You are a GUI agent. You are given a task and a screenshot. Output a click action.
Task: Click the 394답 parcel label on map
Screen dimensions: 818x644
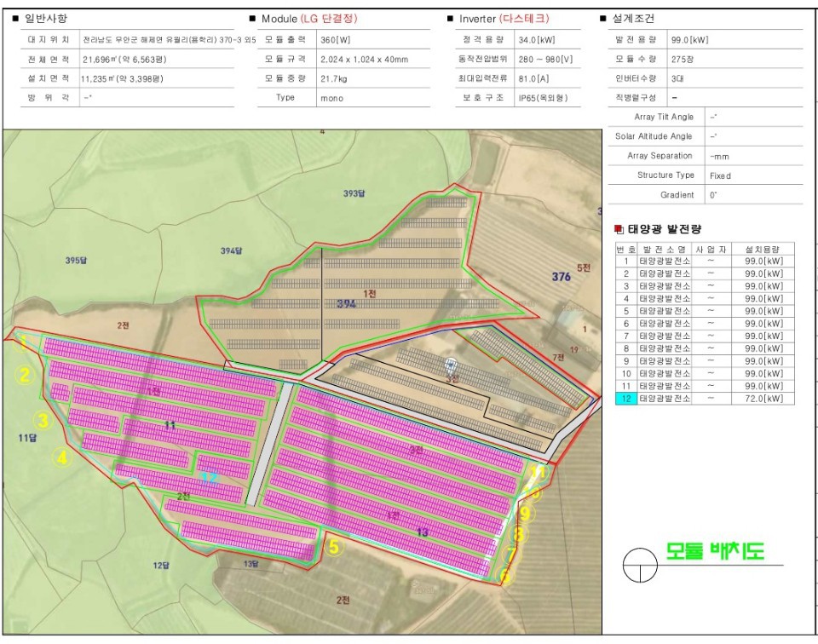pos(231,250)
